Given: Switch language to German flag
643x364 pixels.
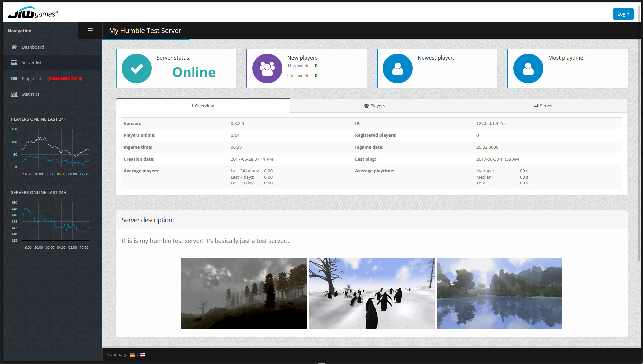Looking at the screenshot, I should [x=132, y=355].
